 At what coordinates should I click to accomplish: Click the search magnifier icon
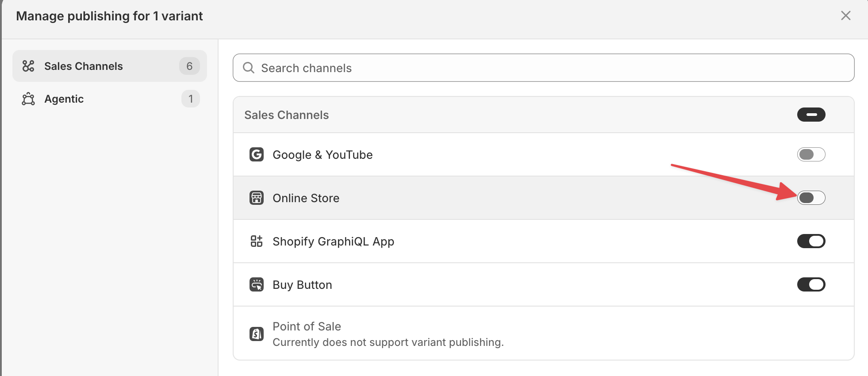click(x=249, y=68)
